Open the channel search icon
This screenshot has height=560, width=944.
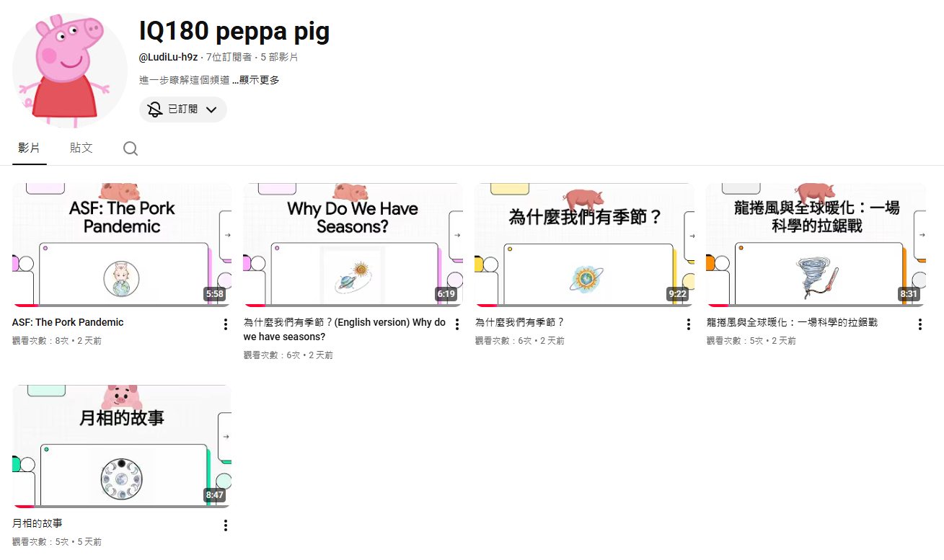(131, 148)
